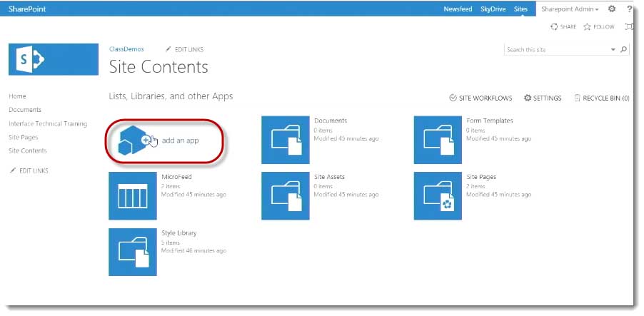The width and height of the screenshot is (644, 316).
Task: Open the Style Library tile icon
Action: pyautogui.click(x=133, y=252)
